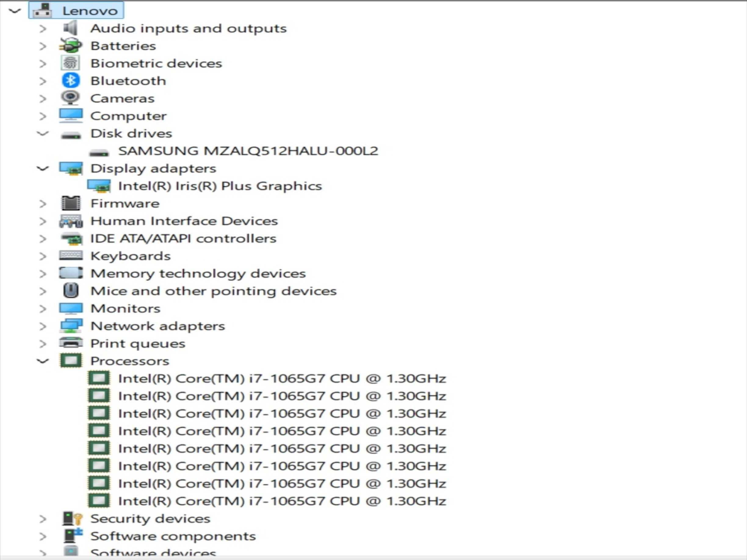The height and width of the screenshot is (560, 747).
Task: Expand the Monitors category
Action: pyautogui.click(x=42, y=309)
